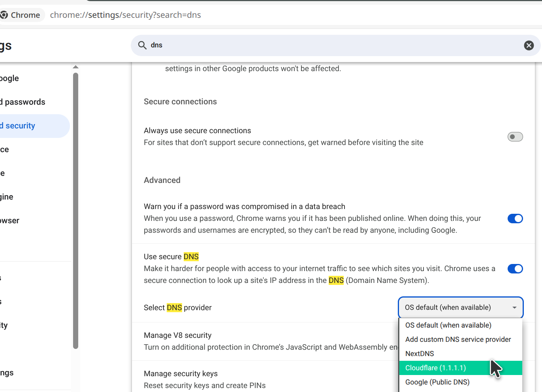Click the settings search field containing dns
The width and height of the screenshot is (542, 392).
click(335, 45)
